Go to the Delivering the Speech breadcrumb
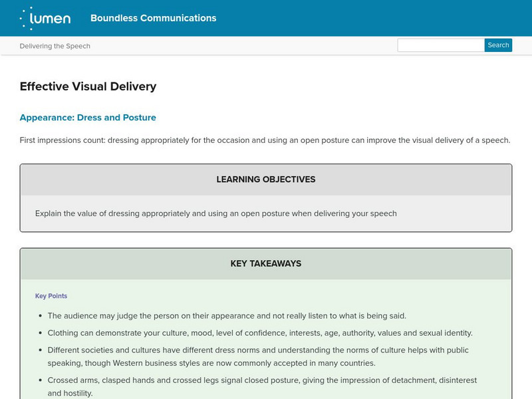The image size is (532, 399). pyautogui.click(x=55, y=46)
